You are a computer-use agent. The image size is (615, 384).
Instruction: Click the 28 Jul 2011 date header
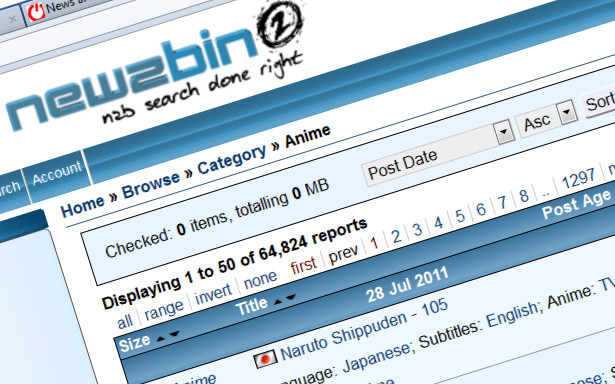pos(407,284)
